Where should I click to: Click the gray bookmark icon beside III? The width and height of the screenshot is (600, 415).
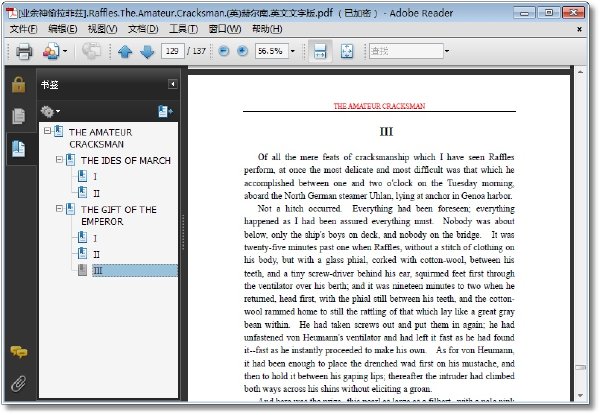click(82, 270)
